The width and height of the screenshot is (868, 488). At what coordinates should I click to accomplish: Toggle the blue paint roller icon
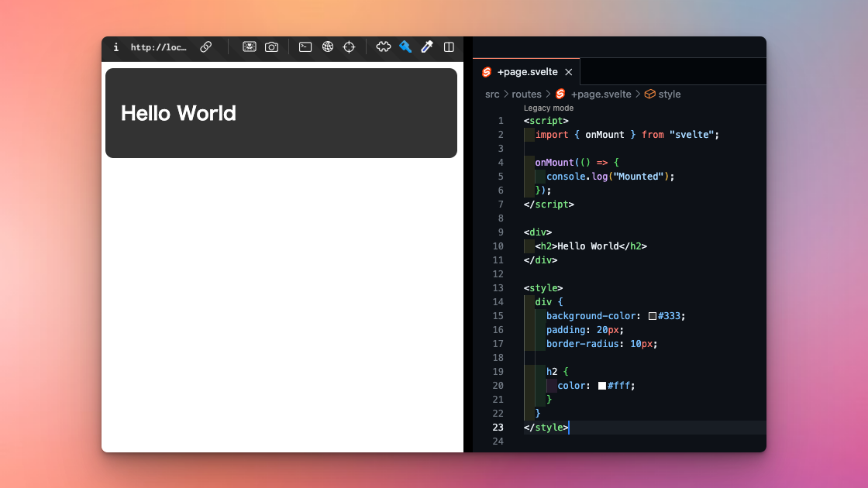(x=405, y=47)
